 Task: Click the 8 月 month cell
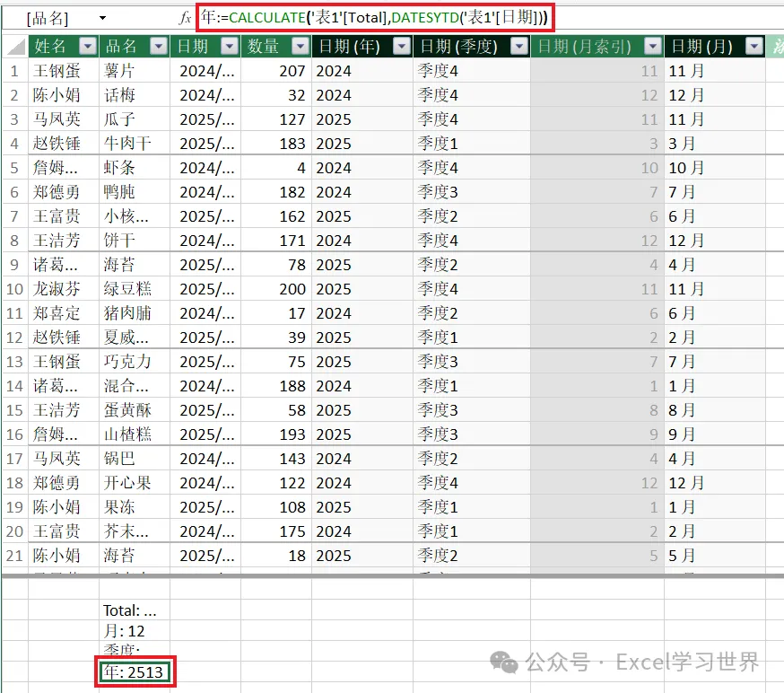[715, 410]
